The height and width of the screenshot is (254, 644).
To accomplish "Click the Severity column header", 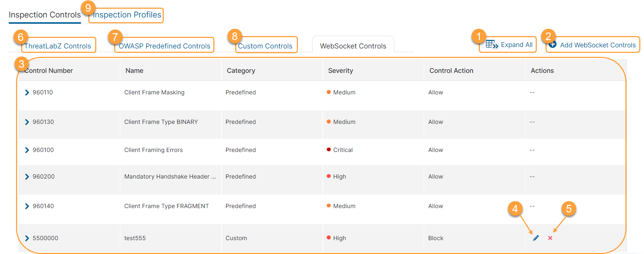I will click(x=341, y=71).
